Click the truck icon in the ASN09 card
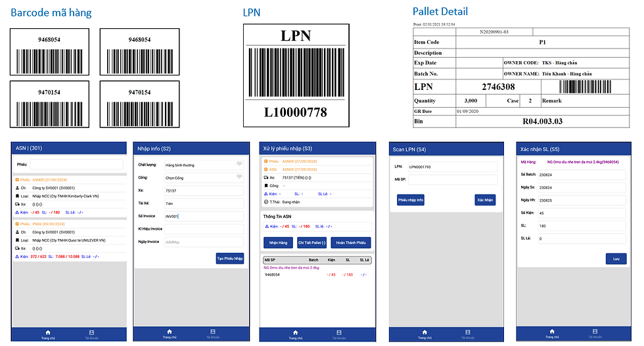 (17, 204)
